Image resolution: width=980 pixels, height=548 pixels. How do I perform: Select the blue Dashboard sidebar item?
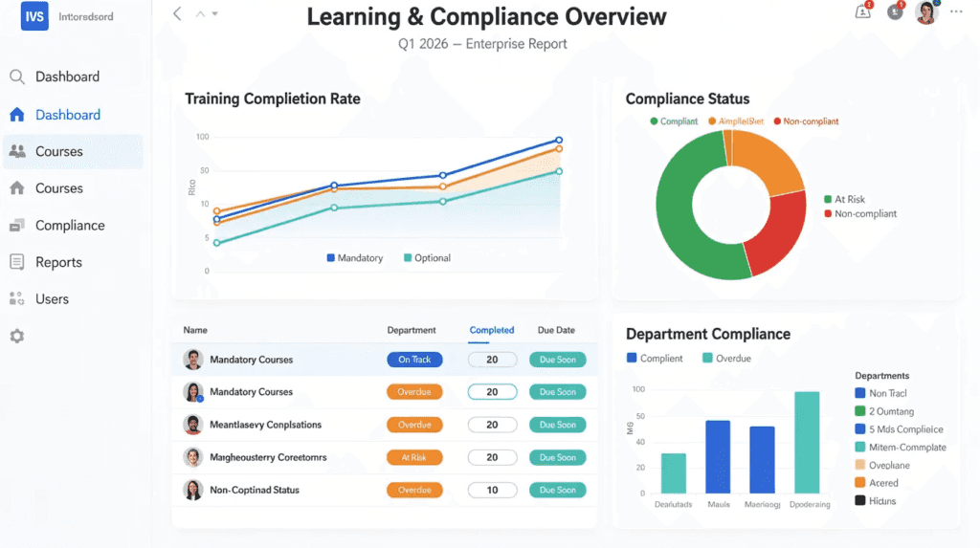(67, 115)
